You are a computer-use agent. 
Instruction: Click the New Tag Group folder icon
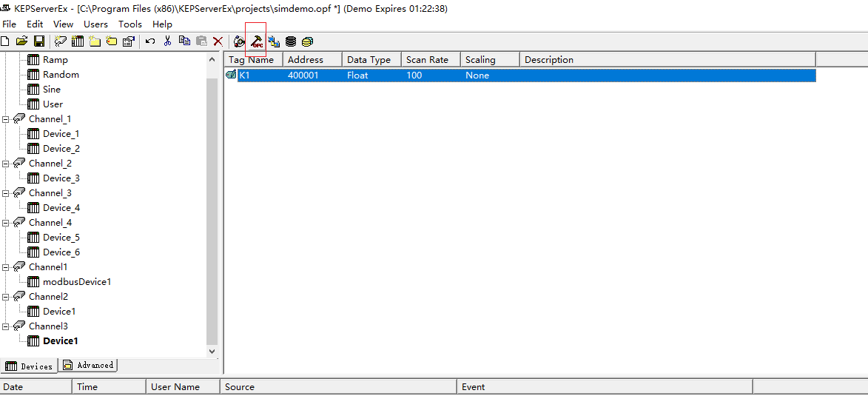pos(95,41)
